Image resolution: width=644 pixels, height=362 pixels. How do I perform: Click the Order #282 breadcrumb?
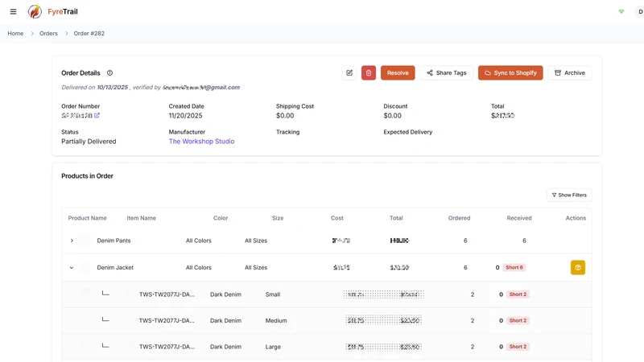click(89, 33)
